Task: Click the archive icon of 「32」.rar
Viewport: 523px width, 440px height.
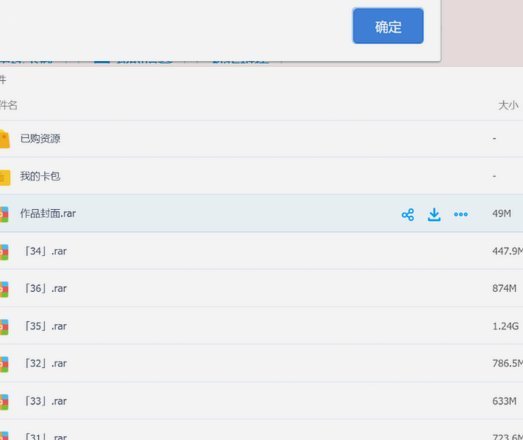Action: click(x=4, y=364)
